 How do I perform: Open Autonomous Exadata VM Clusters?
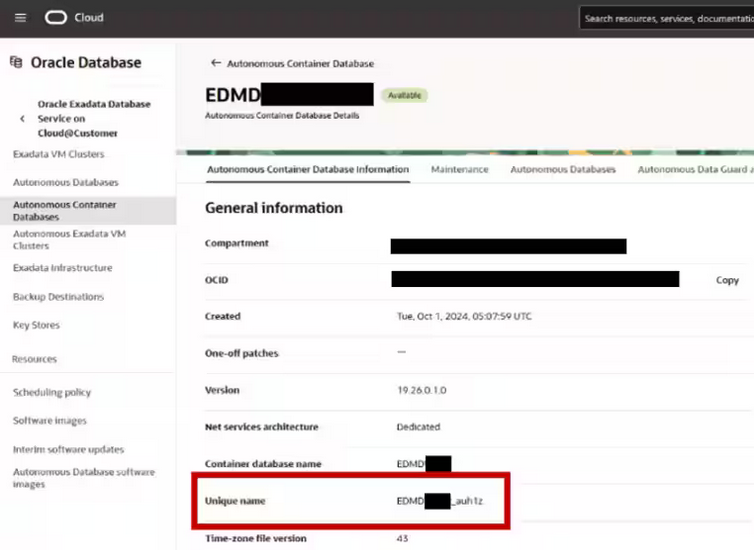(x=70, y=239)
